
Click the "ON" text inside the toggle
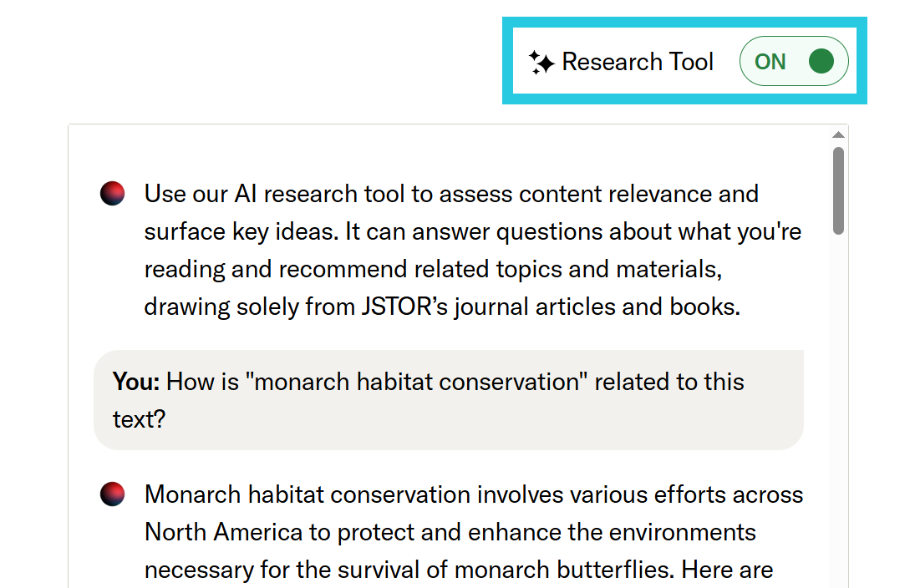[770, 62]
